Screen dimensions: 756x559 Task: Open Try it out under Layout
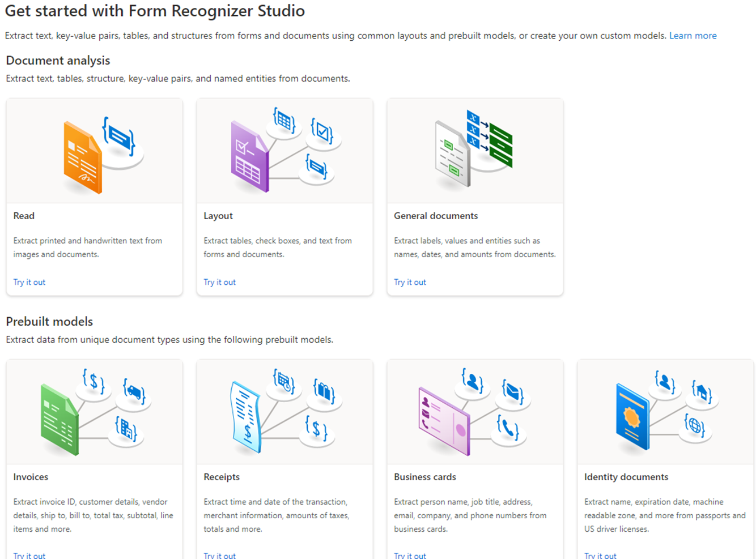pyautogui.click(x=219, y=281)
